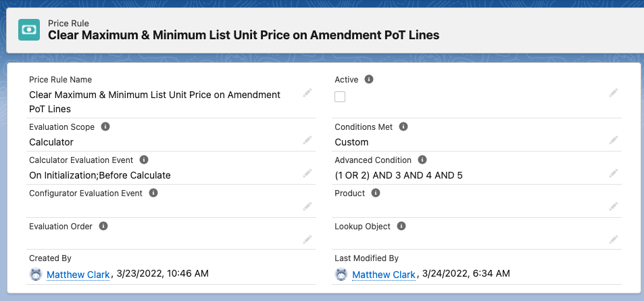Image resolution: width=644 pixels, height=301 pixels.
Task: Click edit pencil beside Active checkbox
Action: coord(614,93)
